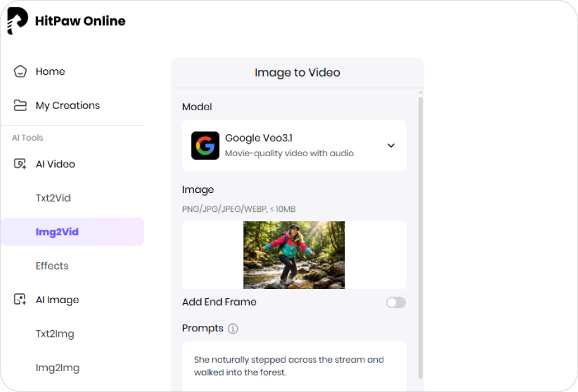Open the Model selection dropdown
The width and height of the screenshot is (578, 392).
click(294, 145)
